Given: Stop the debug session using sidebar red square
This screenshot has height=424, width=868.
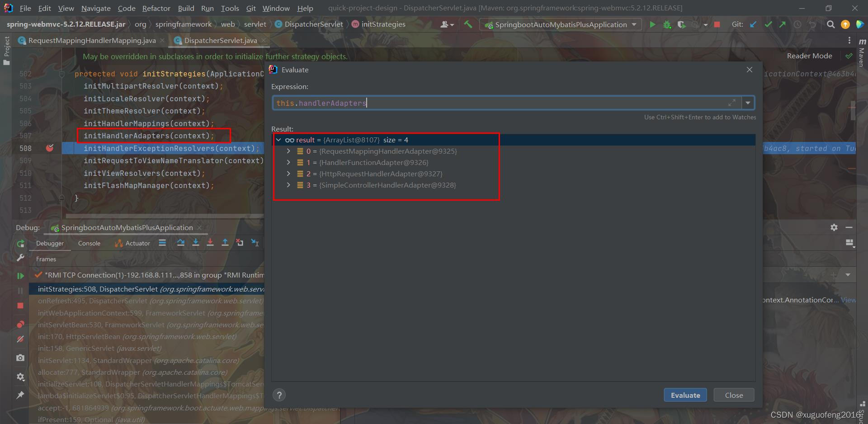Looking at the screenshot, I should click(20, 306).
